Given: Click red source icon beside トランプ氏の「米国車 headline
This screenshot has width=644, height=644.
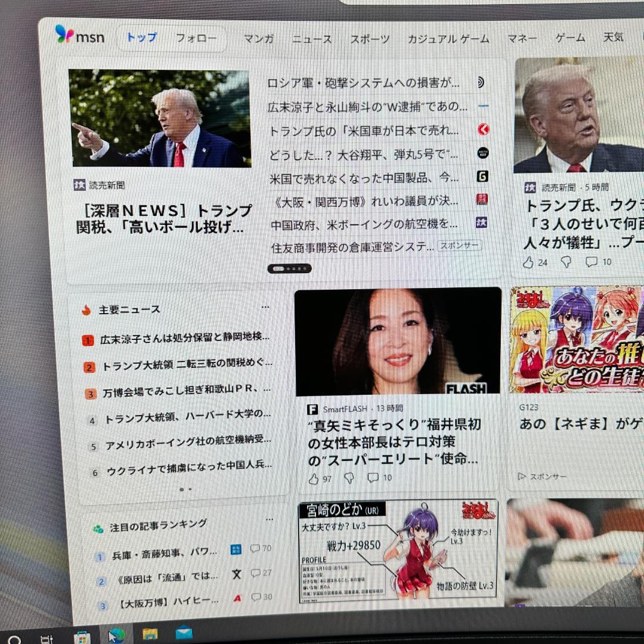Looking at the screenshot, I should pos(484,129).
